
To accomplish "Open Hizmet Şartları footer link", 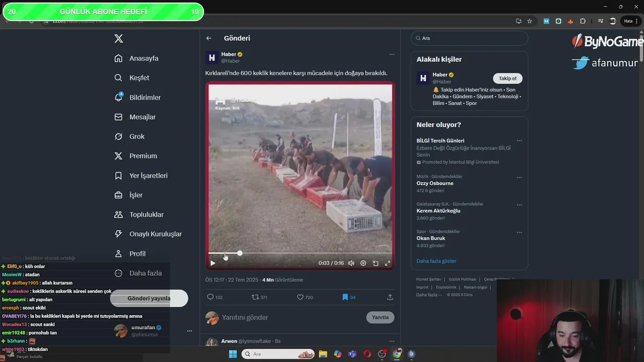I will pos(429,279).
